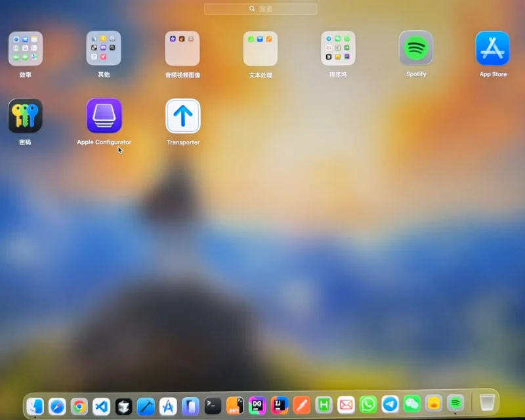Open IntelliJ IDEA from the Dock
This screenshot has height=420, width=525.
tap(280, 406)
